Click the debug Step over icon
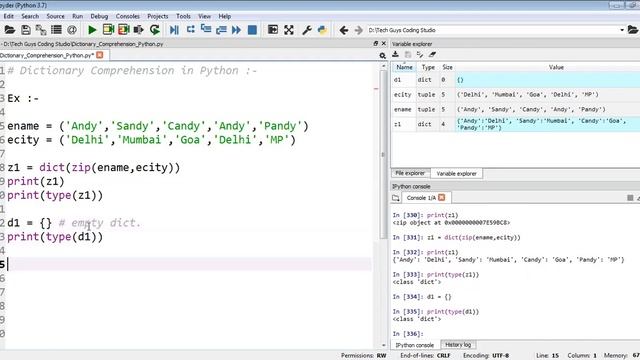 pyautogui.click(x=190, y=30)
